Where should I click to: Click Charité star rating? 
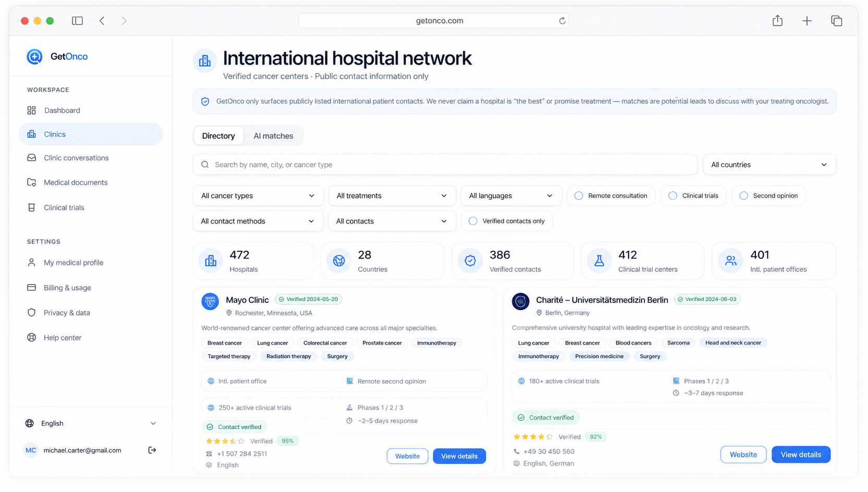(533, 437)
